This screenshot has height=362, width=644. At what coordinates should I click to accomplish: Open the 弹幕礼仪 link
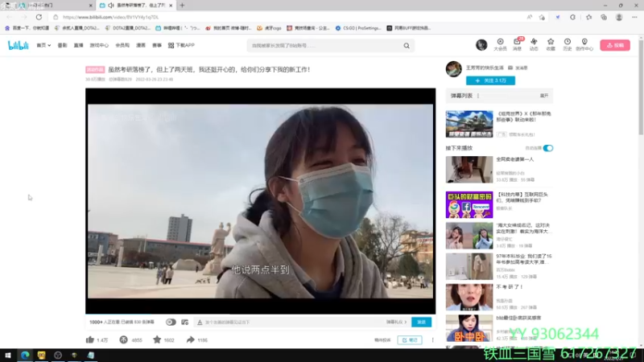(x=396, y=323)
